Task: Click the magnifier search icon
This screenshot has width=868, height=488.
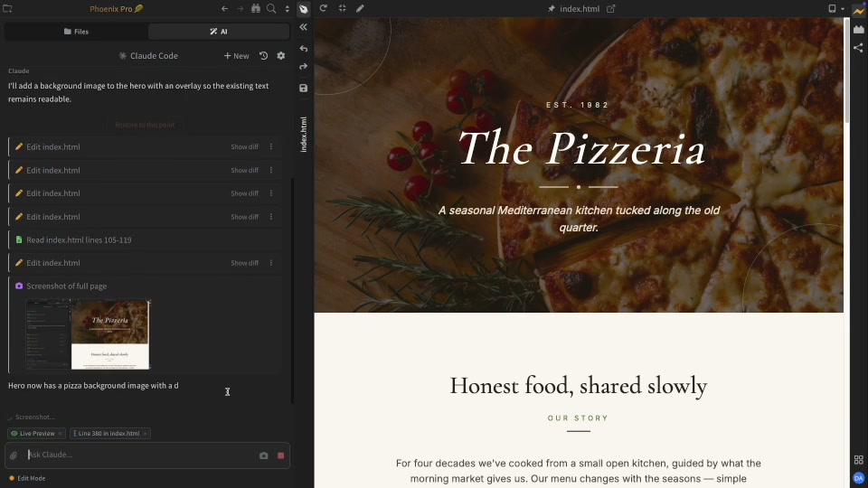Action: [x=271, y=9]
